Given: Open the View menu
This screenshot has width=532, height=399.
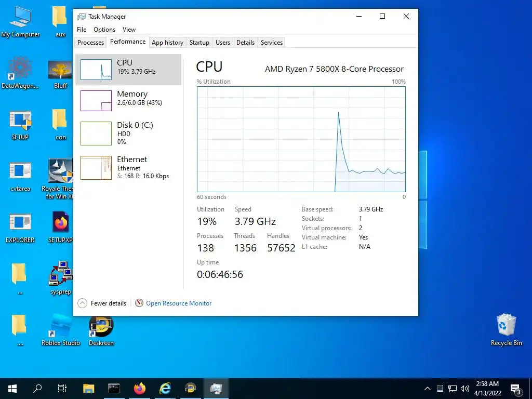Looking at the screenshot, I should pyautogui.click(x=129, y=30).
